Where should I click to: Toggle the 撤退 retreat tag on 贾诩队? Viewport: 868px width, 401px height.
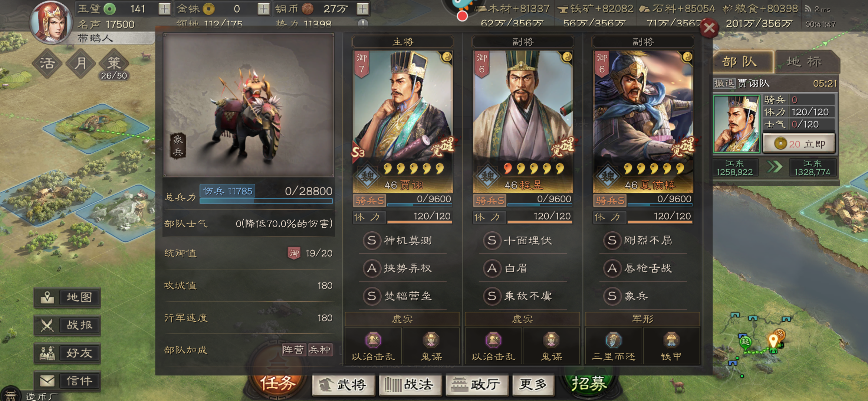point(724,83)
